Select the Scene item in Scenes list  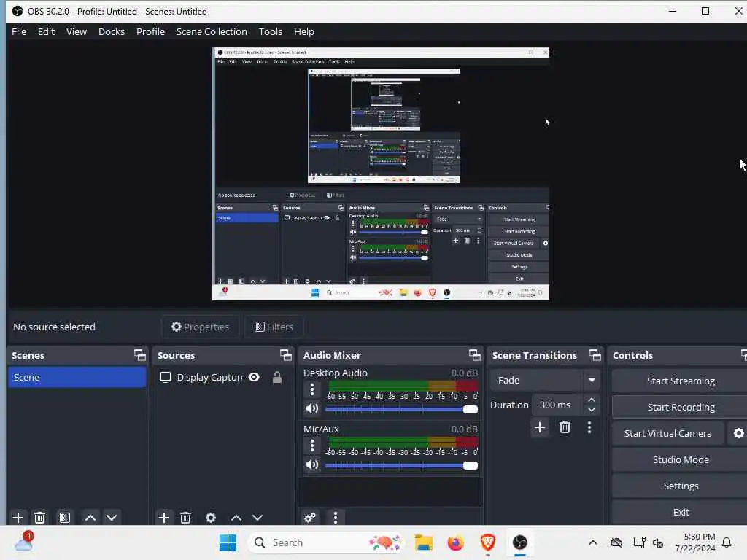[77, 377]
